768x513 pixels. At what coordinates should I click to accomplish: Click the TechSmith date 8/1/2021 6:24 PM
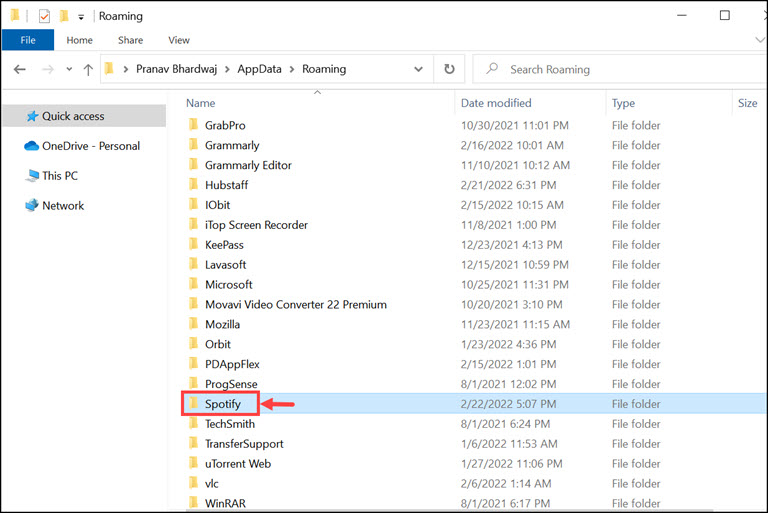click(x=505, y=424)
